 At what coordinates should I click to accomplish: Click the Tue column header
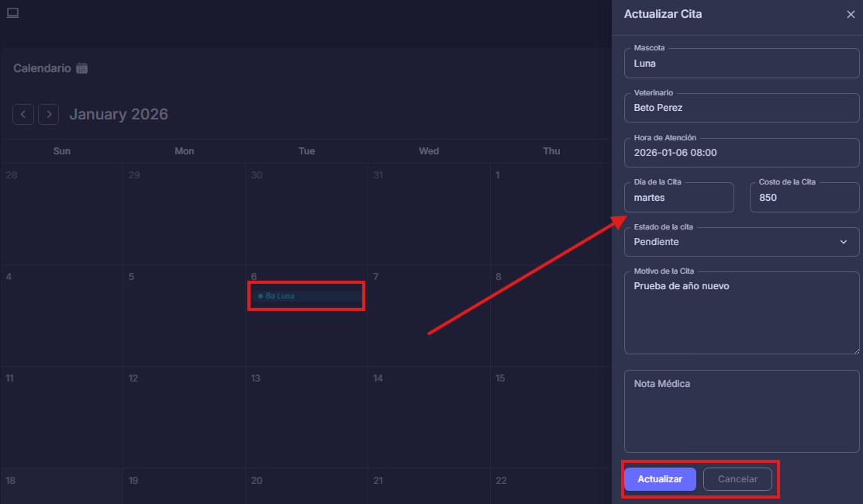pyautogui.click(x=306, y=151)
